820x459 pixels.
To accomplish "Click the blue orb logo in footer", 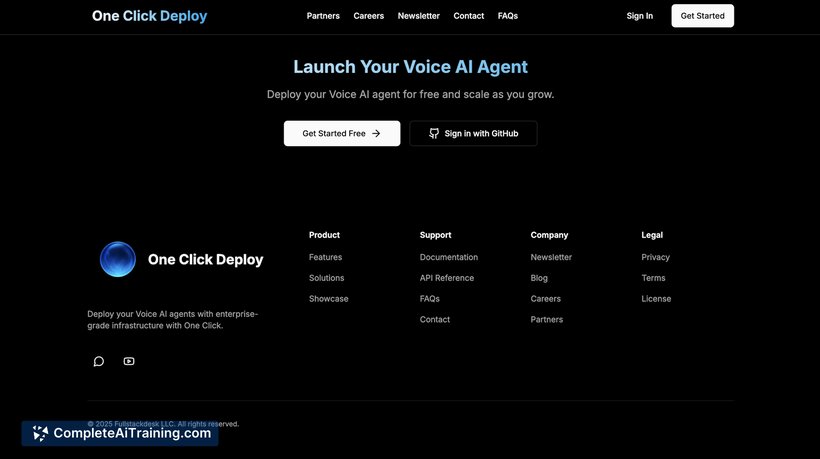I will tap(118, 259).
